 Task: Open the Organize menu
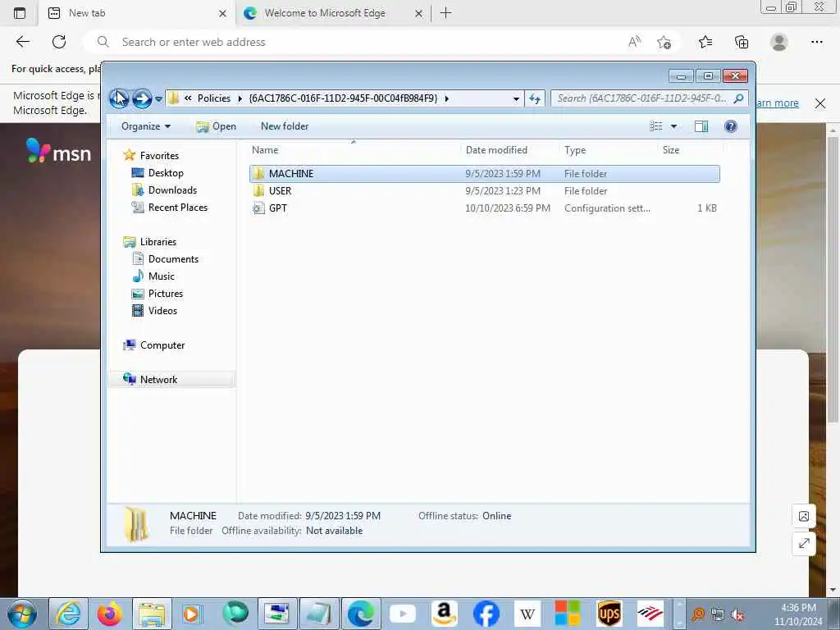pos(146,126)
